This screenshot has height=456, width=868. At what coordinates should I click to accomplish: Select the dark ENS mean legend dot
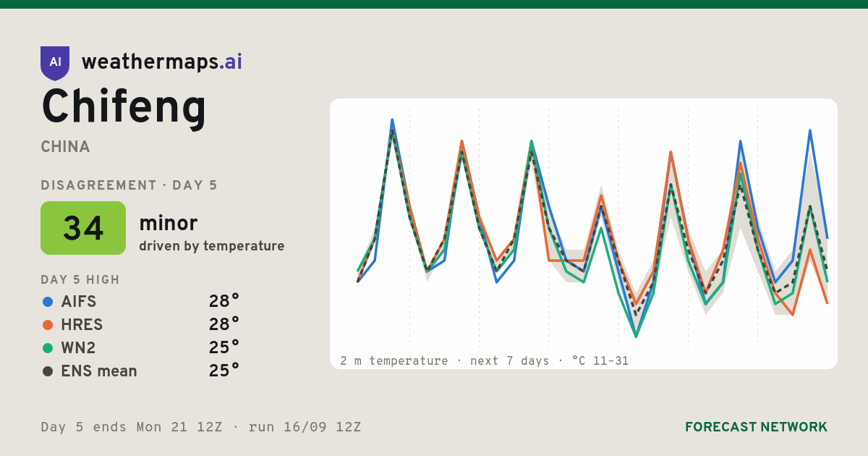[x=48, y=371]
